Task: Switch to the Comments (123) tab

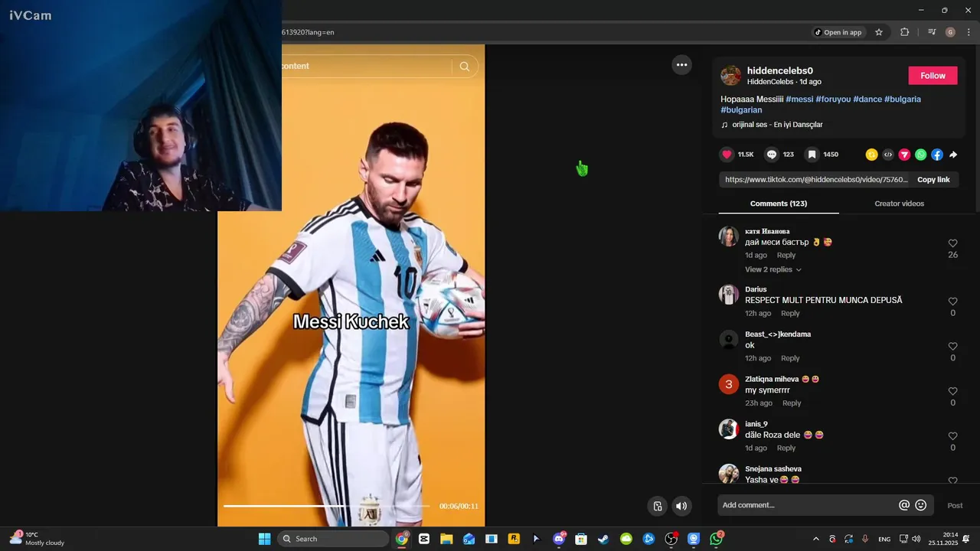Action: point(779,204)
